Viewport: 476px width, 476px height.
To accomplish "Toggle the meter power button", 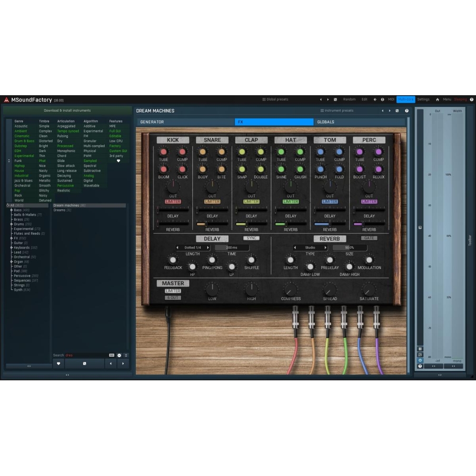I will [x=420, y=360].
